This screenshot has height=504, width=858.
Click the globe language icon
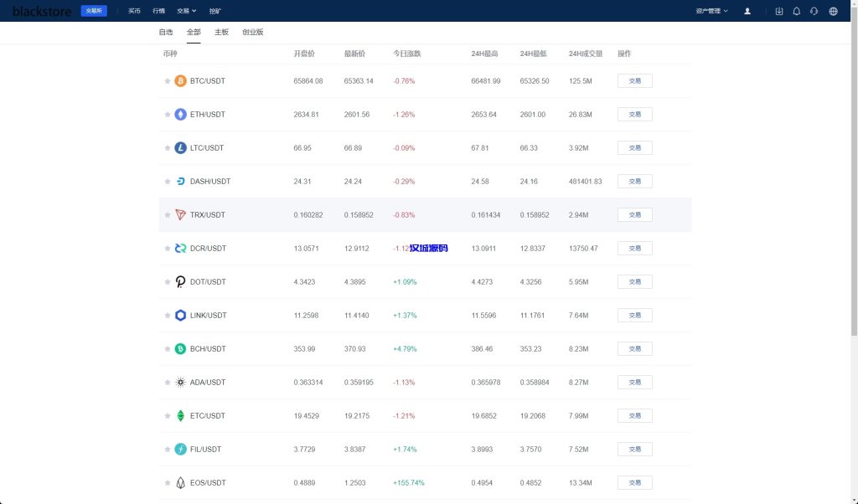[x=833, y=11]
